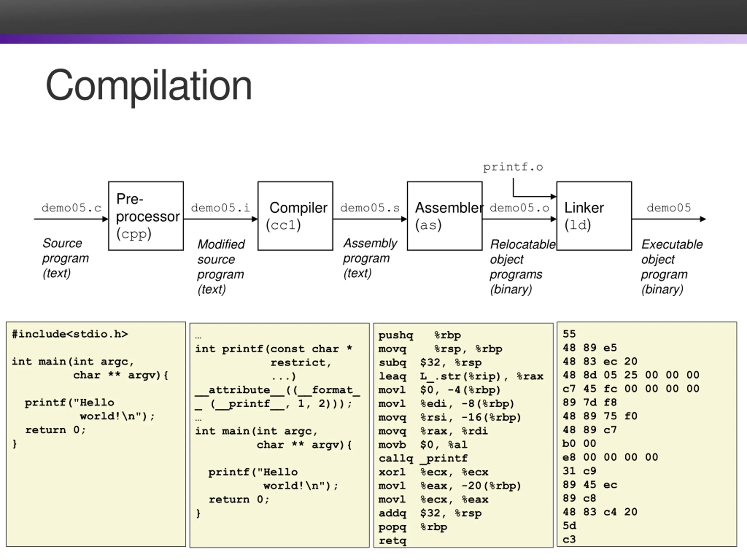The image size is (747, 560).
Task: Click the demo05.c file label
Action: tap(71, 208)
